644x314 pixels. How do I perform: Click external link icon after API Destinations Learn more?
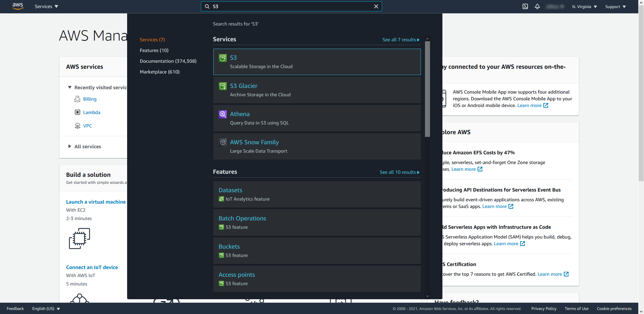[511, 206]
